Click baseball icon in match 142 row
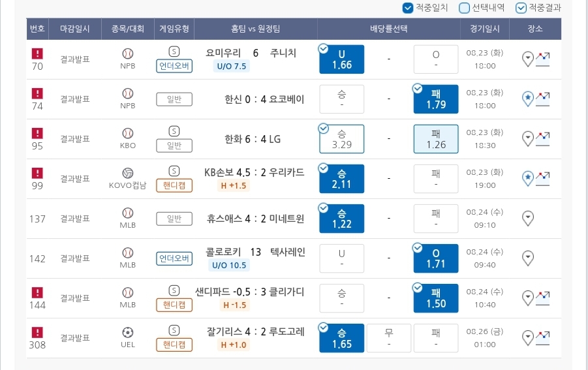This screenshot has width=588, height=370. tap(127, 253)
